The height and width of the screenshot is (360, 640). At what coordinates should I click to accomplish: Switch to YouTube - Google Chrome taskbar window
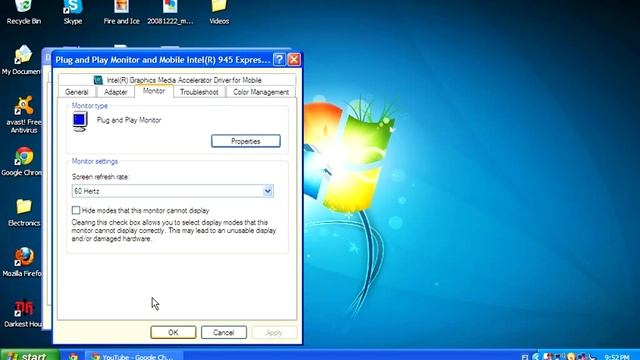click(134, 356)
